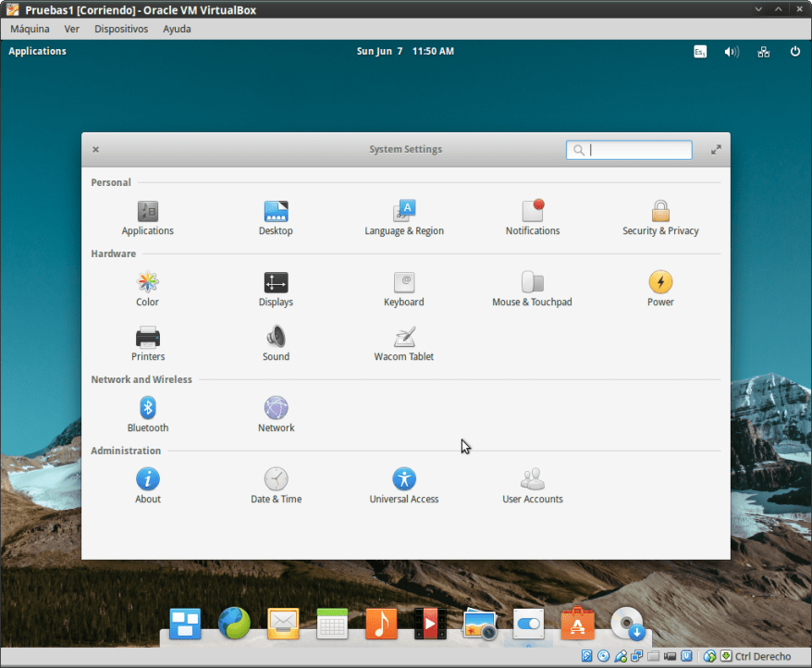Click the System Settings search field

(x=629, y=150)
